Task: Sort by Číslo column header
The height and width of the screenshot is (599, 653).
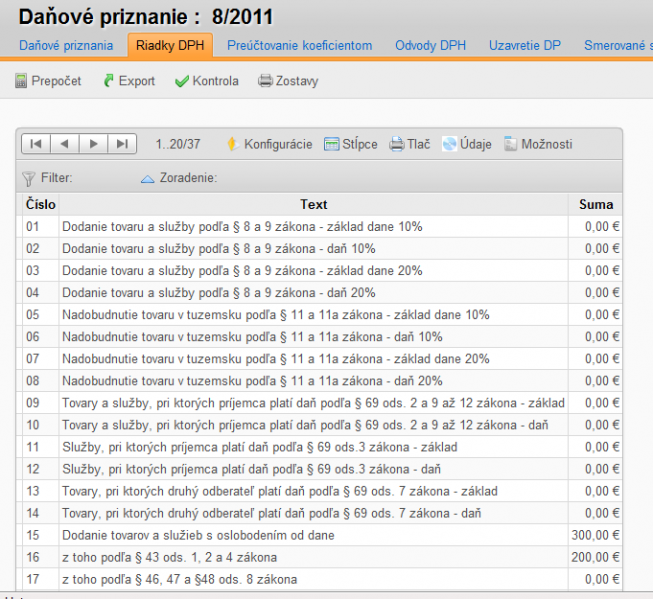Action: [40, 205]
